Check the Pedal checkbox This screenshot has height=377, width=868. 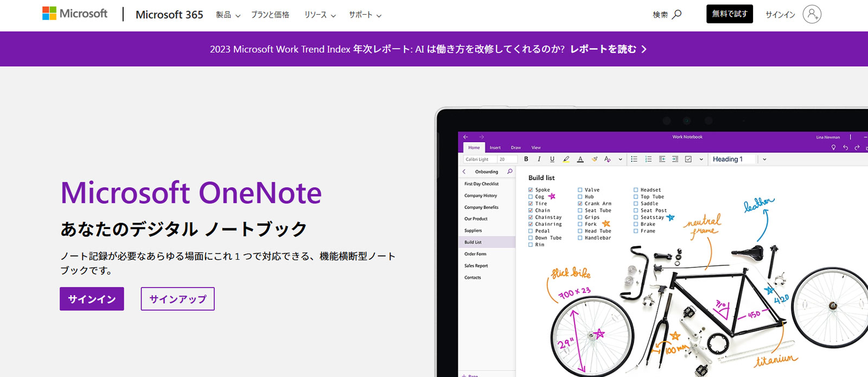(x=531, y=231)
